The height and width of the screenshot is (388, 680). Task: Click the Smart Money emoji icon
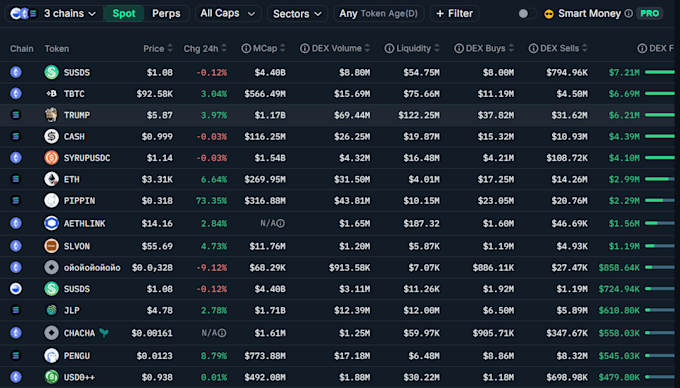coord(549,14)
